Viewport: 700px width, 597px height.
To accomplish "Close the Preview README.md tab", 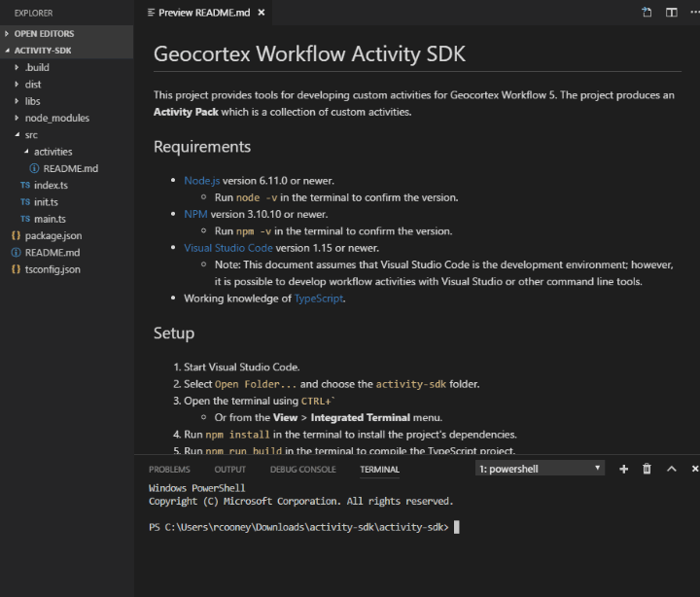I will 262,13.
